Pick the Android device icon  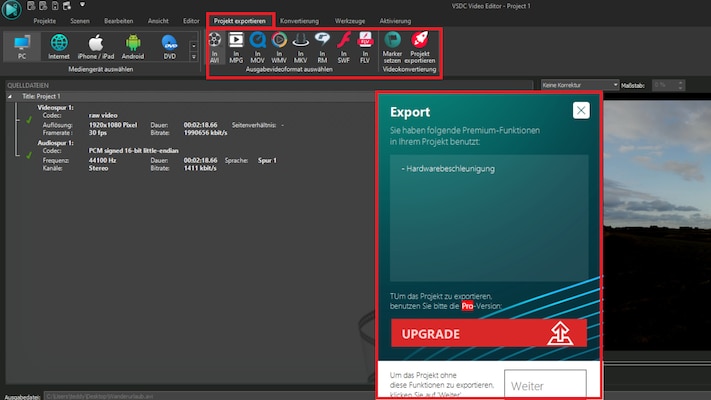[x=133, y=47]
